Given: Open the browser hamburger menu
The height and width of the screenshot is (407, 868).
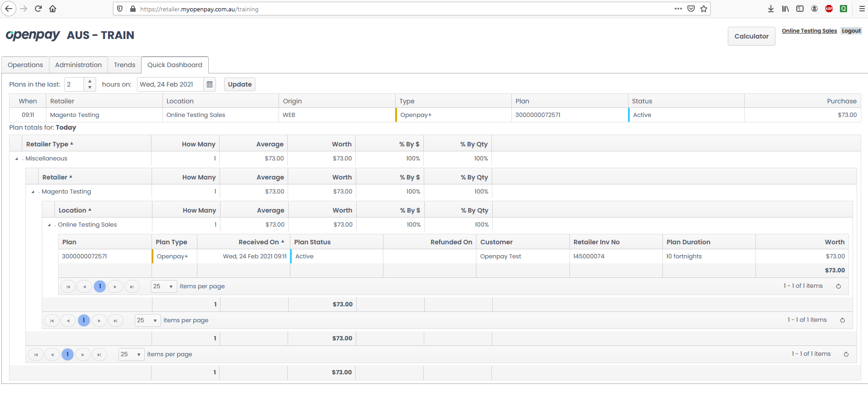Looking at the screenshot, I should [x=862, y=9].
